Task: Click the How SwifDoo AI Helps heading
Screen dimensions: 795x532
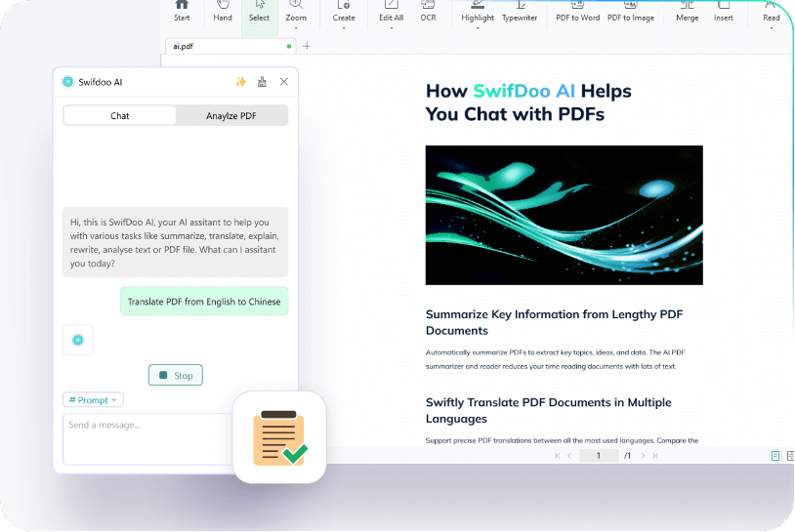Action: coord(528,102)
